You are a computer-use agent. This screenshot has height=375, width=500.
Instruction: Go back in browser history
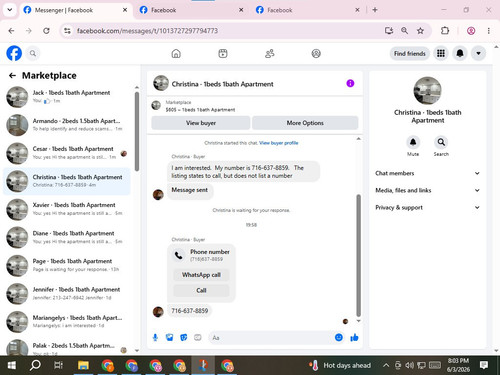(11, 31)
